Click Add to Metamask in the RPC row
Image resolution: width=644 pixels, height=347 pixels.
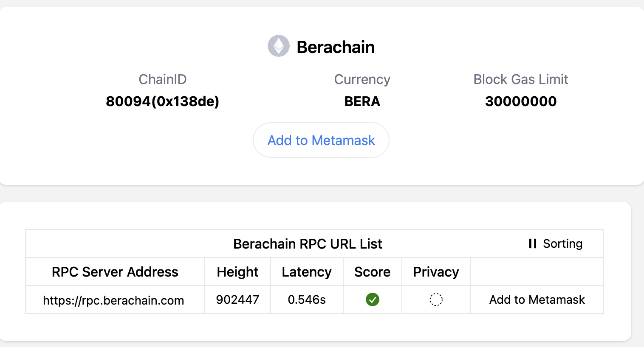pyautogui.click(x=537, y=299)
